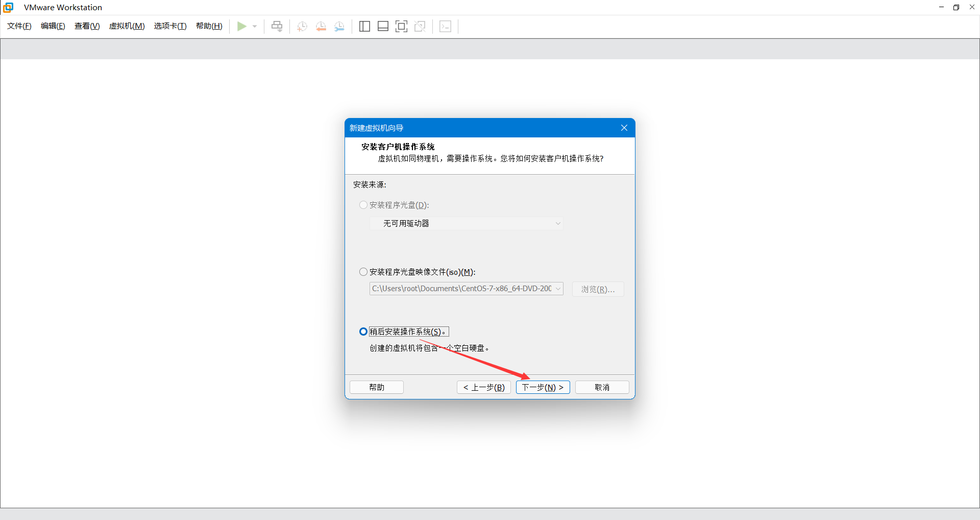Click the full screen mode icon
980x520 pixels.
401,27
